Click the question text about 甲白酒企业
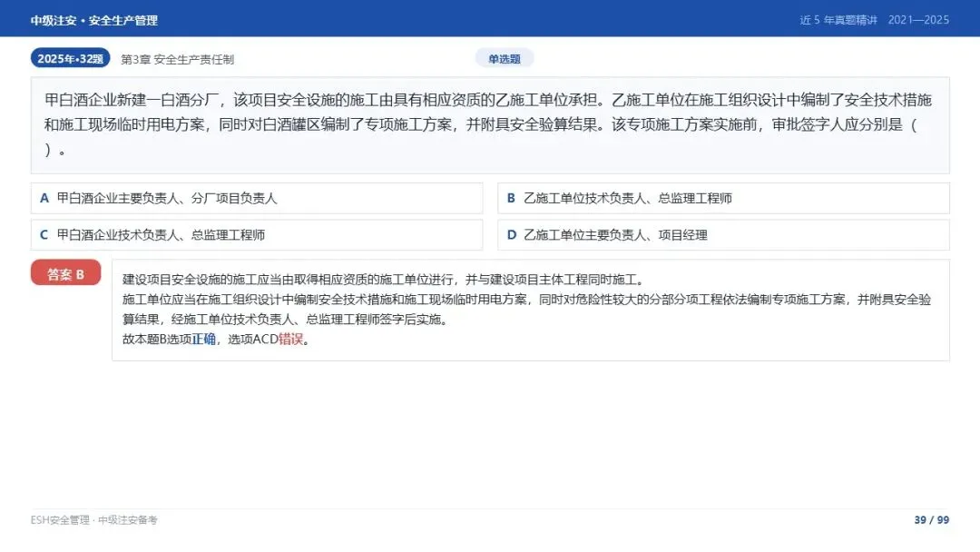The image size is (980, 552). 490,125
